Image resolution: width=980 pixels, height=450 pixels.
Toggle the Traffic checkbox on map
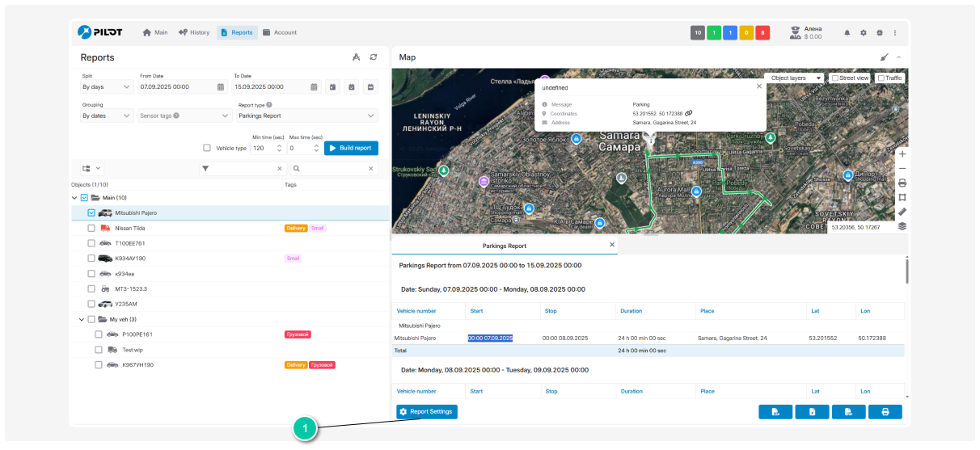click(881, 78)
